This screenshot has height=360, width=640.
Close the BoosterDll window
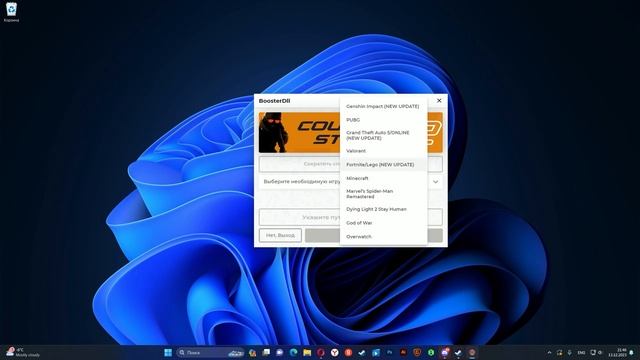439,100
